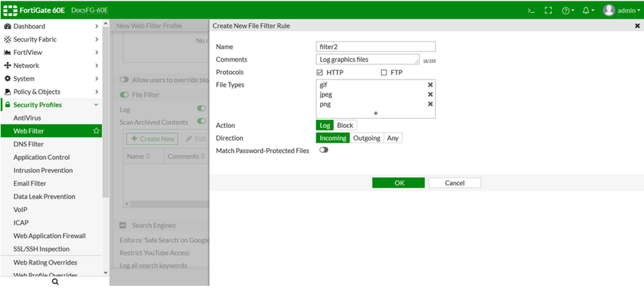Image resolution: width=644 pixels, height=289 pixels.
Task: Select the Block action
Action: click(345, 126)
